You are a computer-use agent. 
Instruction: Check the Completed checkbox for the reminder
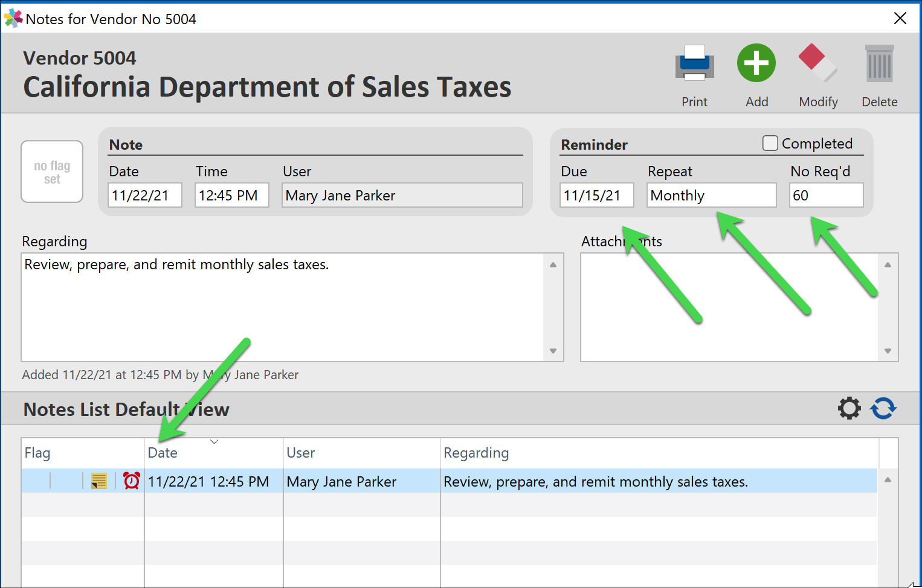(x=770, y=143)
